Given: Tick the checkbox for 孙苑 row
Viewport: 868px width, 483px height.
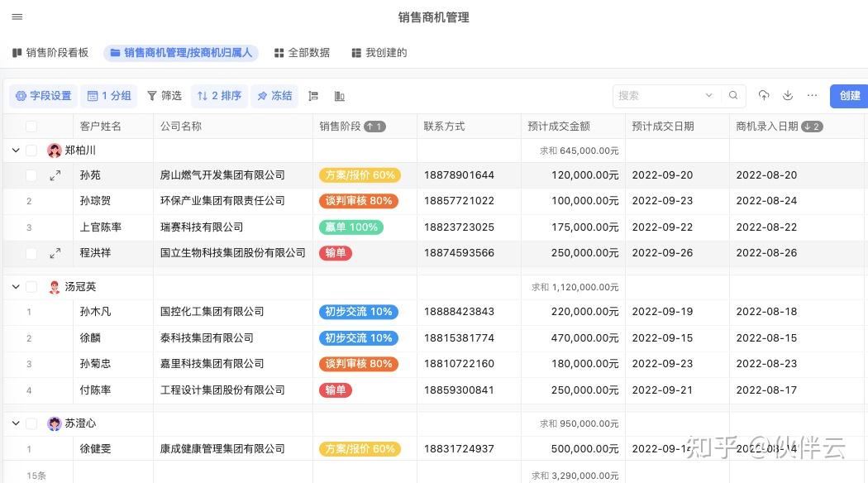Looking at the screenshot, I should [x=31, y=175].
